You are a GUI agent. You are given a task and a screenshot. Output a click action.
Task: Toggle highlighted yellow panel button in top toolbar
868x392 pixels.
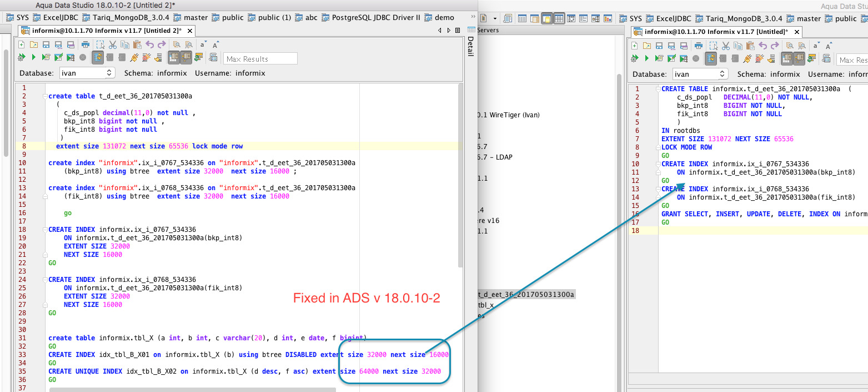point(546,18)
